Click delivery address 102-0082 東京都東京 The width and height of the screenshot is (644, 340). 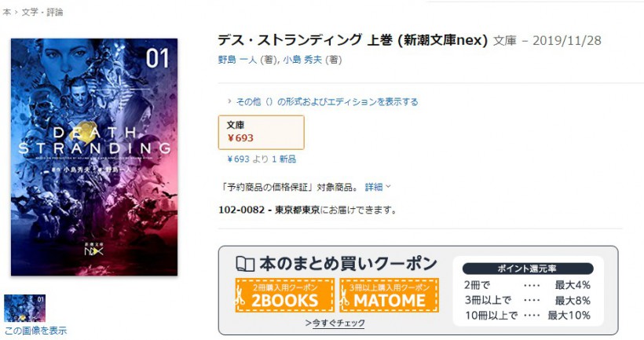[x=269, y=210]
